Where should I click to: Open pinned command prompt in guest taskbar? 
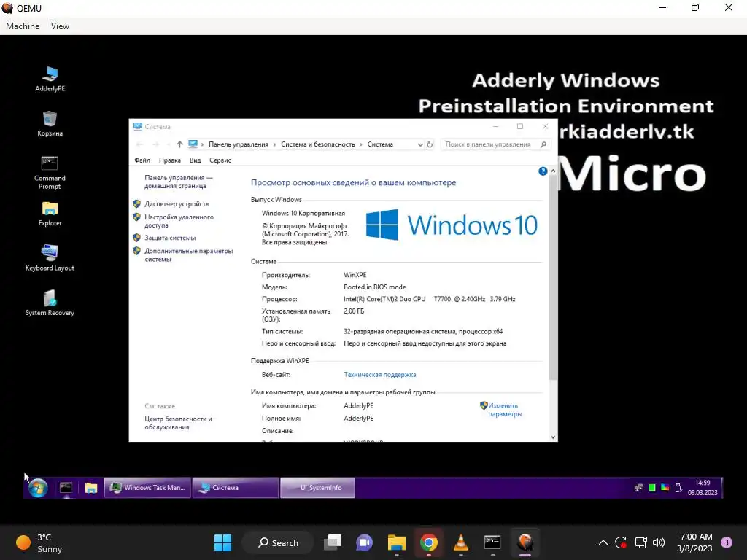pyautogui.click(x=66, y=488)
